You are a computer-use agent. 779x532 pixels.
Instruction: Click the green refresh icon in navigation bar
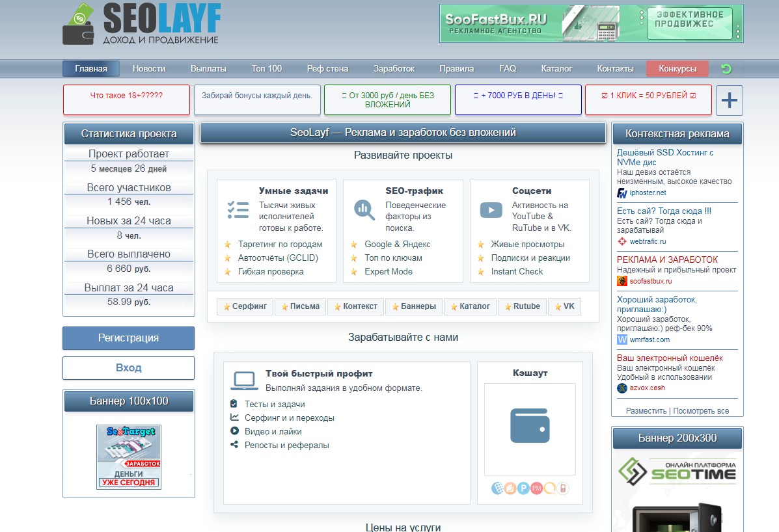727,69
